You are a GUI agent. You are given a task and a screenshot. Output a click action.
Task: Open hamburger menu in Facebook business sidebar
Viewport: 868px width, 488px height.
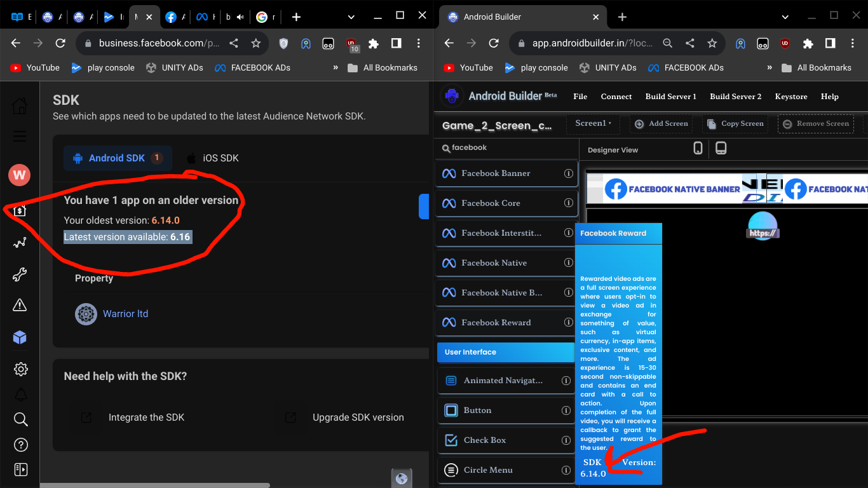click(x=20, y=136)
